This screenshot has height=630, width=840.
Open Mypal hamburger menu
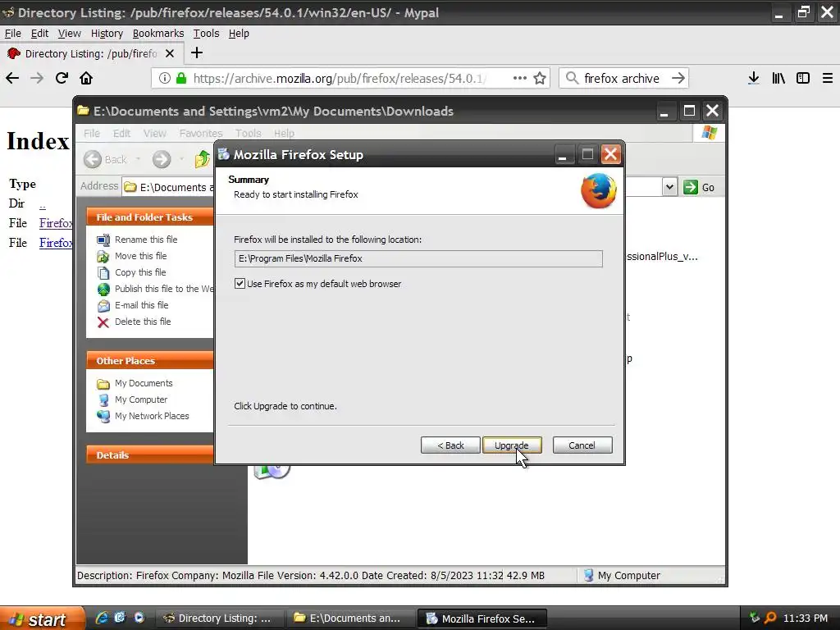(x=827, y=78)
